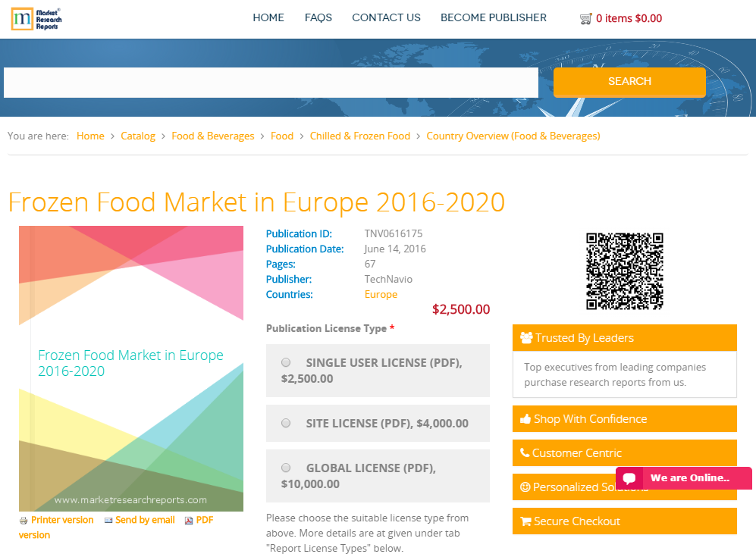
Task: Click into the search input field
Action: click(271, 83)
